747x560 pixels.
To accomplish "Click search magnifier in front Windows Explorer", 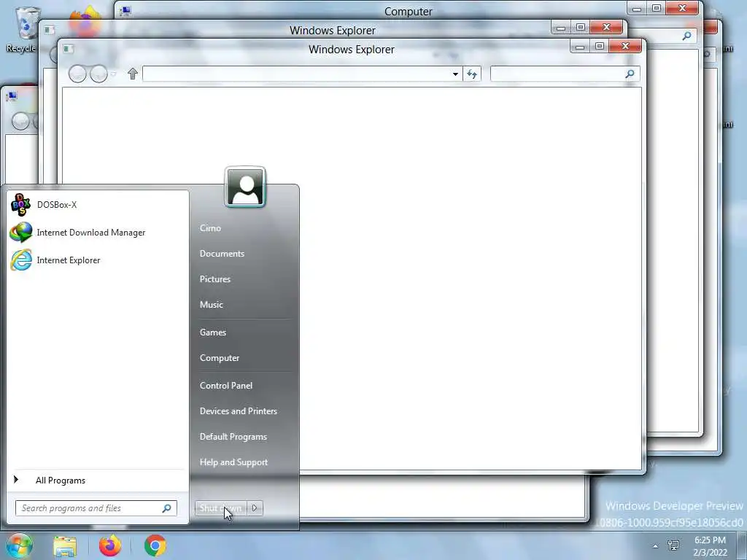I will click(630, 74).
